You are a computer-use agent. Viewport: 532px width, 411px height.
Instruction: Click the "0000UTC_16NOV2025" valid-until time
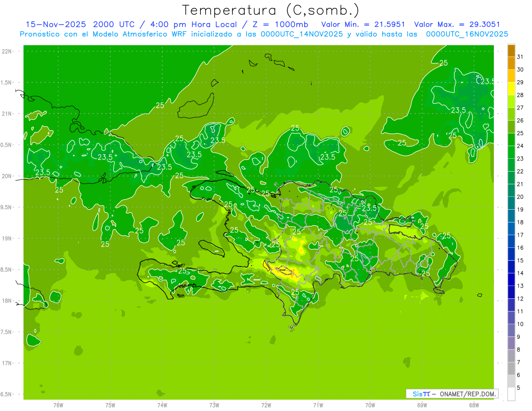click(x=467, y=34)
